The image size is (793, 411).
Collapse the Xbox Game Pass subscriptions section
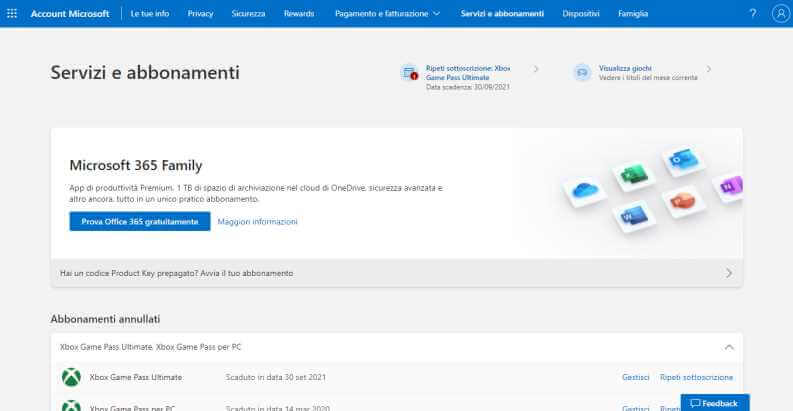tap(729, 347)
